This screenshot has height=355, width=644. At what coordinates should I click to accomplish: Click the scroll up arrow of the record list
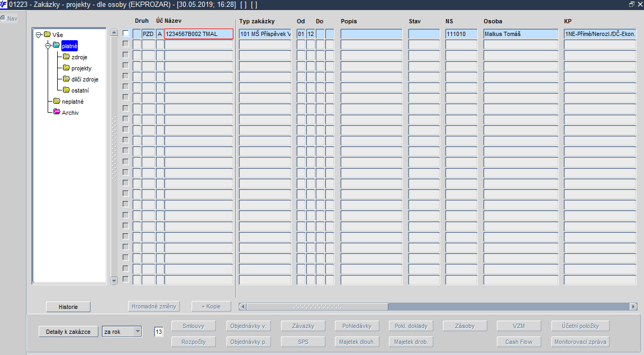[114, 32]
